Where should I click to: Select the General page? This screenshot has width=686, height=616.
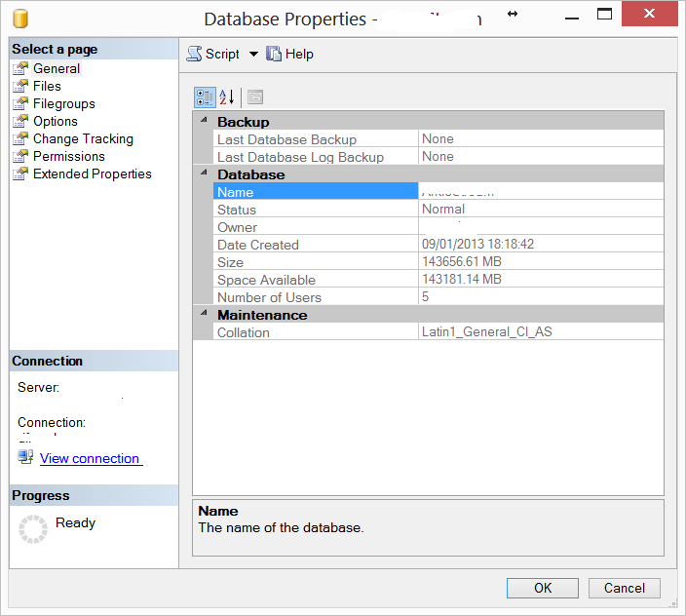(x=57, y=68)
